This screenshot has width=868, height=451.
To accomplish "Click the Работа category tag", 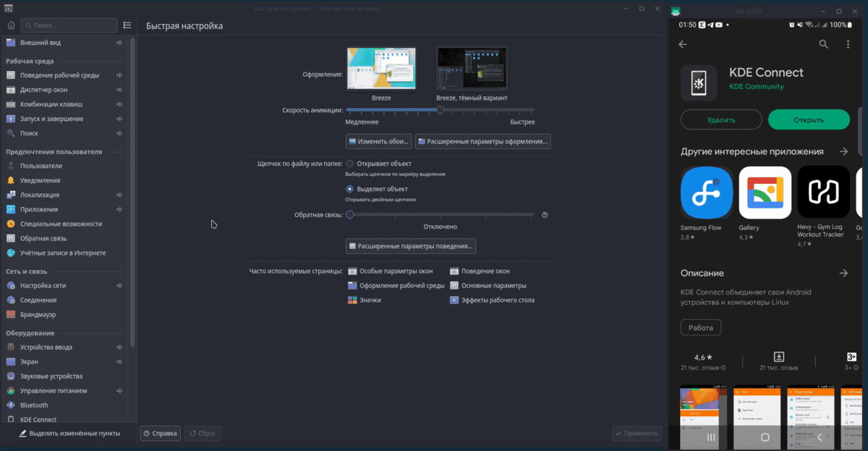I will pyautogui.click(x=701, y=327).
